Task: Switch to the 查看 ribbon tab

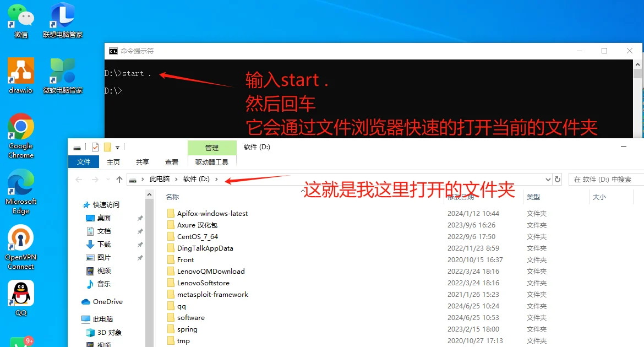Action: point(172,161)
